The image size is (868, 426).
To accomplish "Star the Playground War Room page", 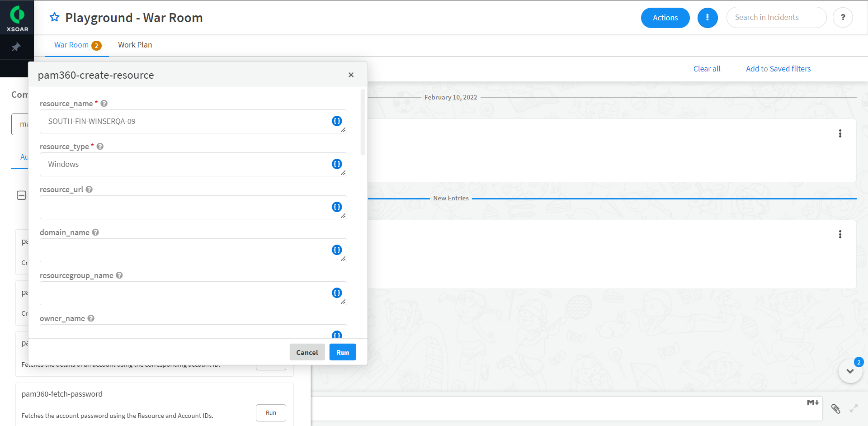I will tap(55, 17).
